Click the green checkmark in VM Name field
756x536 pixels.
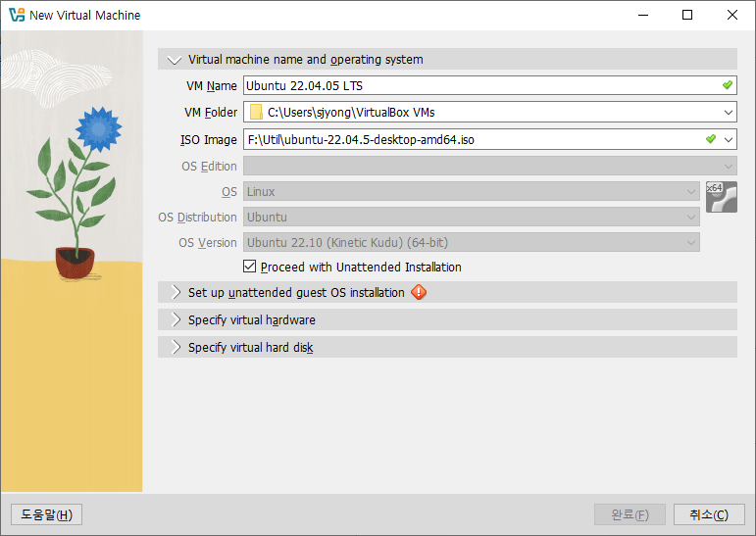tap(727, 85)
